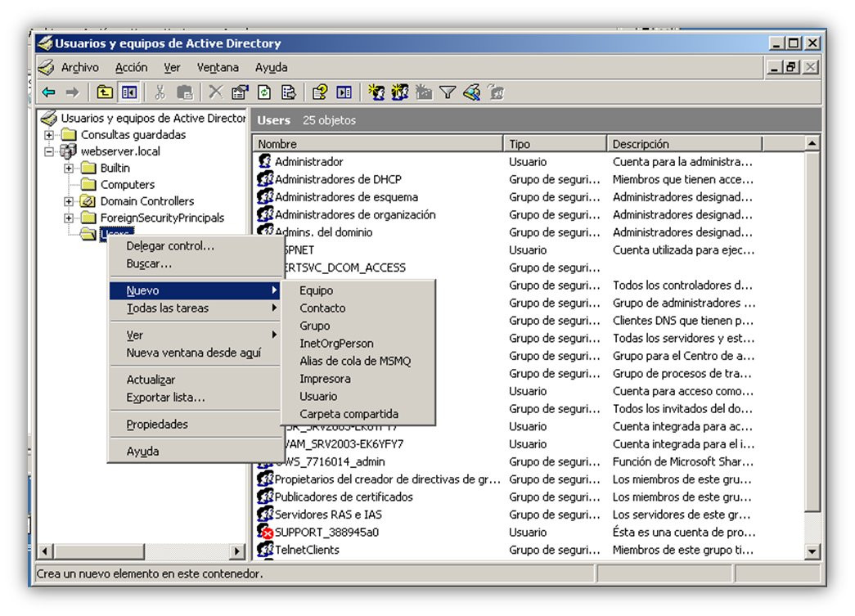Click the tree pane's scroll right arrow
The image size is (855, 616).
(x=237, y=551)
